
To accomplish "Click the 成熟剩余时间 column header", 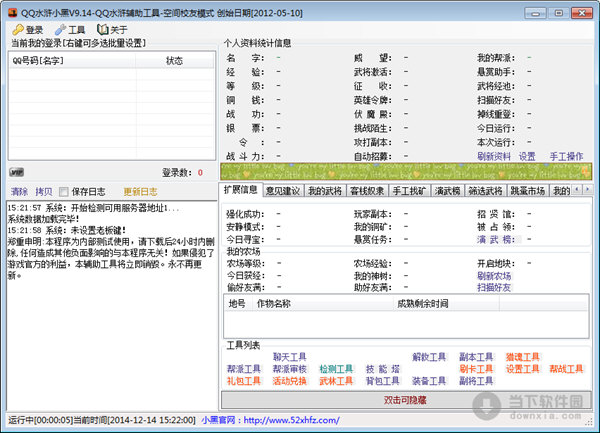I will (446, 304).
